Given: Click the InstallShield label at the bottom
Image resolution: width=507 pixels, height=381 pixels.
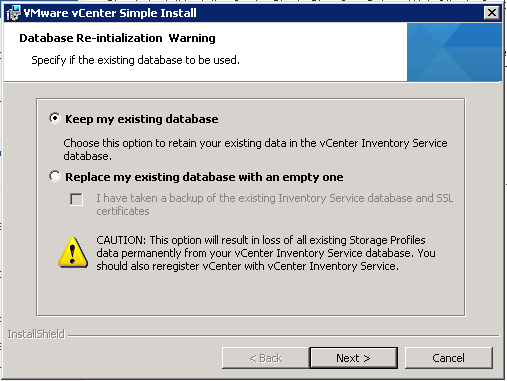Looking at the screenshot, I should [36, 334].
